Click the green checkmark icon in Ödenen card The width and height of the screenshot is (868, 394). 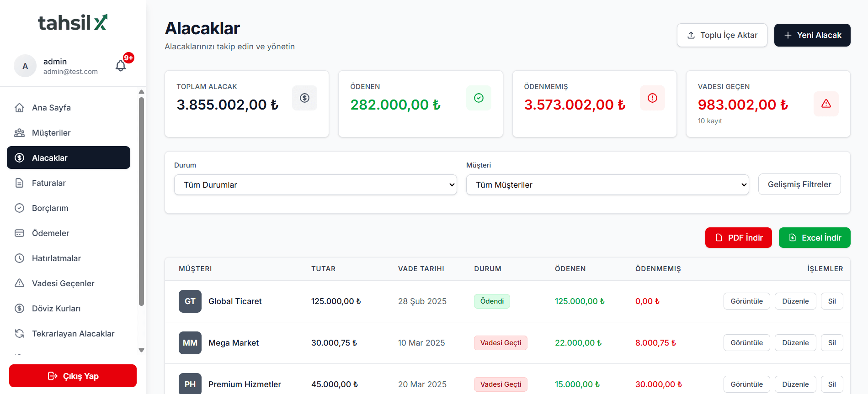coord(479,98)
